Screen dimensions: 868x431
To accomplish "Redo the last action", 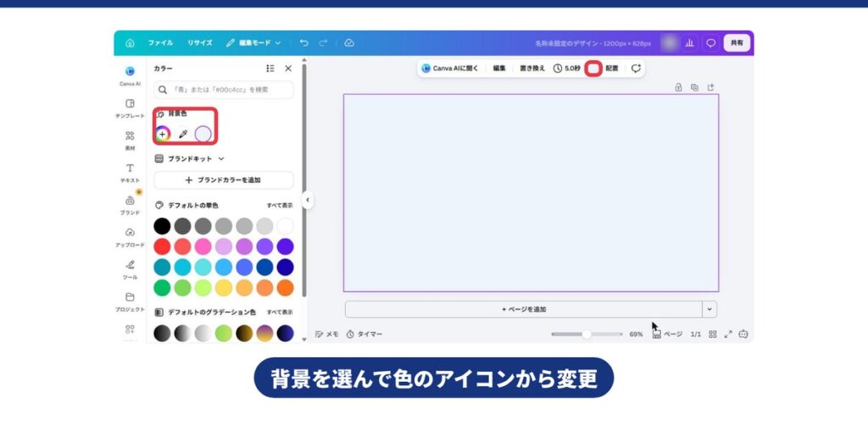I will [323, 43].
